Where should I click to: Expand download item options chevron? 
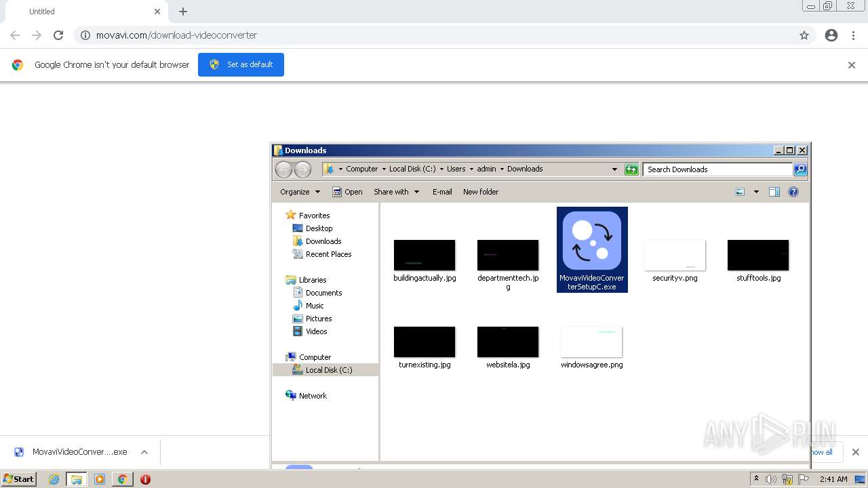144,452
